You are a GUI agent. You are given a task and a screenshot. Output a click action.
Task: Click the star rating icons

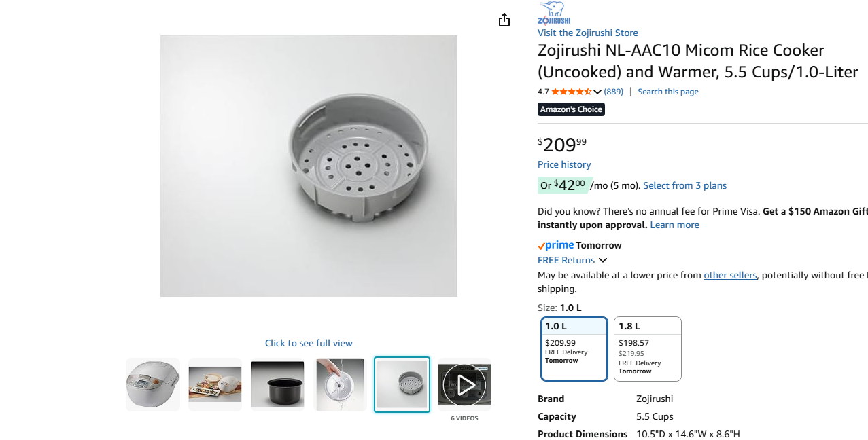(x=571, y=92)
